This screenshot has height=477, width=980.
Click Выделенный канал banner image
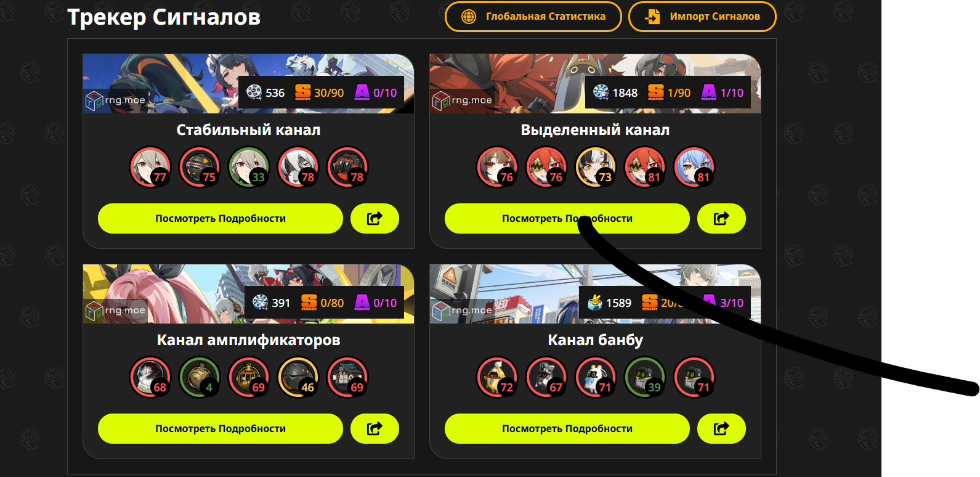[x=595, y=84]
